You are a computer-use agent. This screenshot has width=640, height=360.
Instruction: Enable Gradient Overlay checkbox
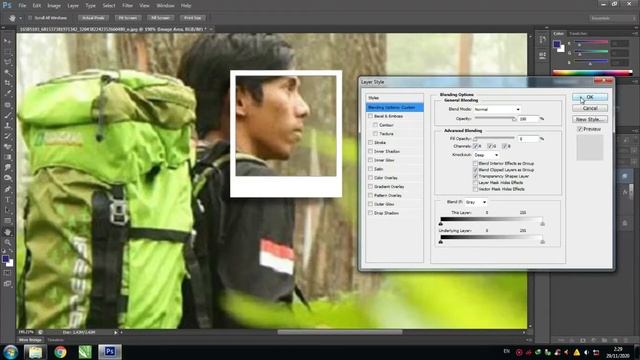371,187
